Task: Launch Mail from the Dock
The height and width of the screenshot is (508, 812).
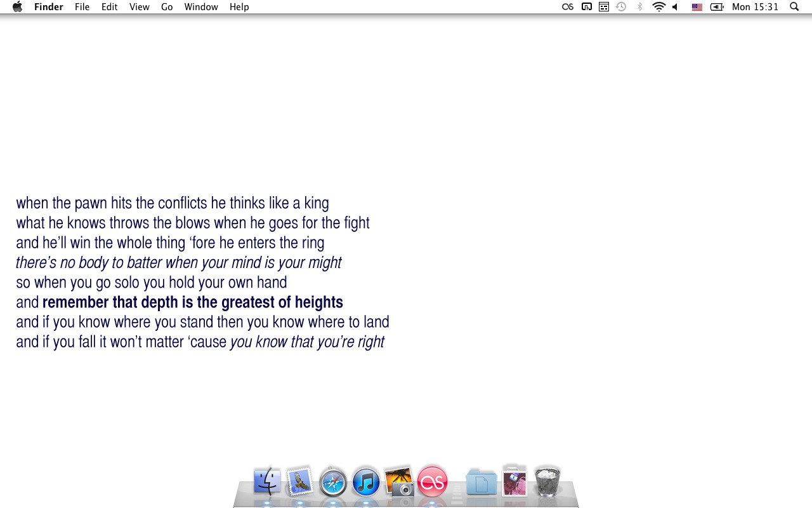Action: tap(300, 482)
